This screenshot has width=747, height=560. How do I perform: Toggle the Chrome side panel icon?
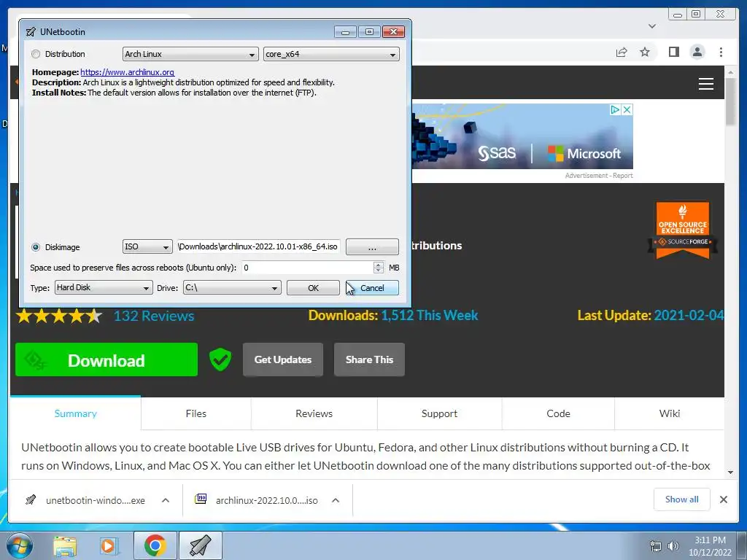click(673, 52)
